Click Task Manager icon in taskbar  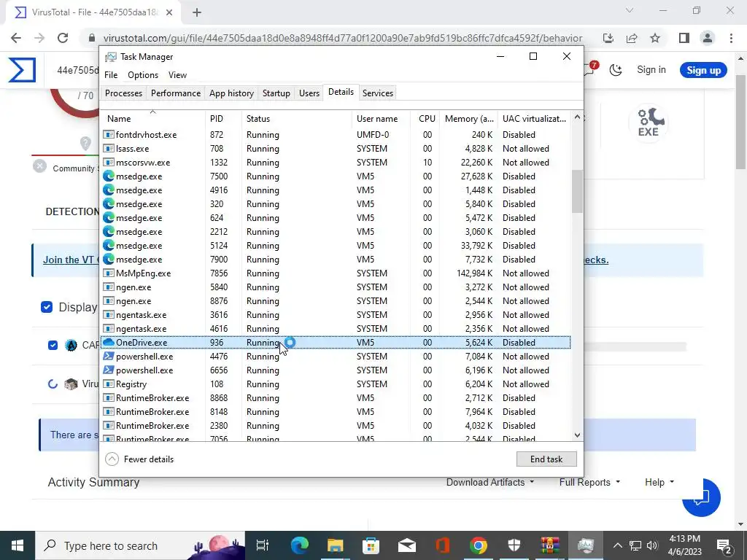click(585, 545)
